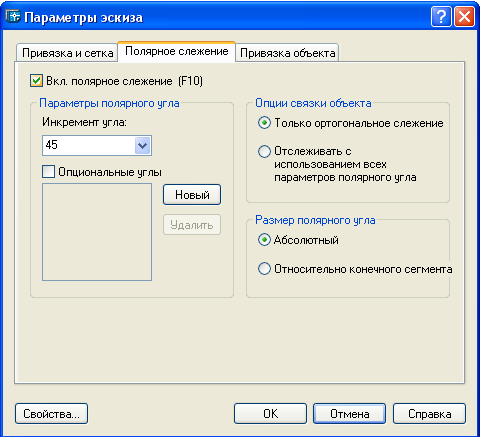Toggle Вкл. полярное слежение (F10) checkbox
This screenshot has width=481, height=437.
(36, 81)
